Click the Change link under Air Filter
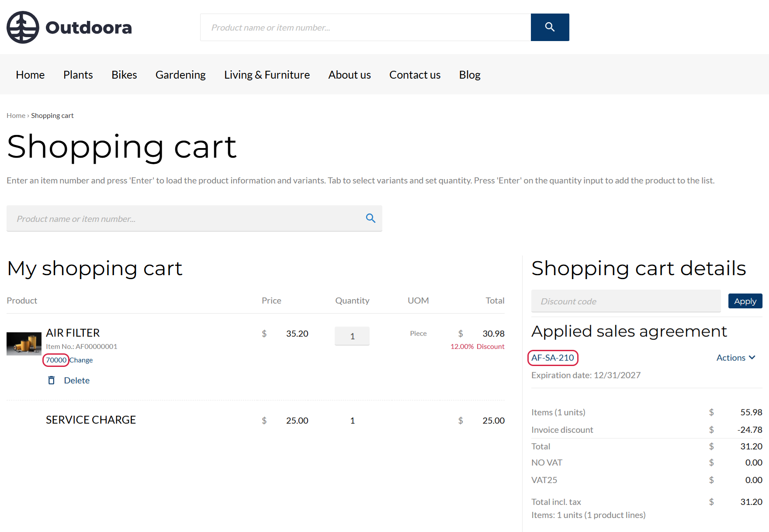Viewport: 769px width, 532px height. [x=81, y=360]
